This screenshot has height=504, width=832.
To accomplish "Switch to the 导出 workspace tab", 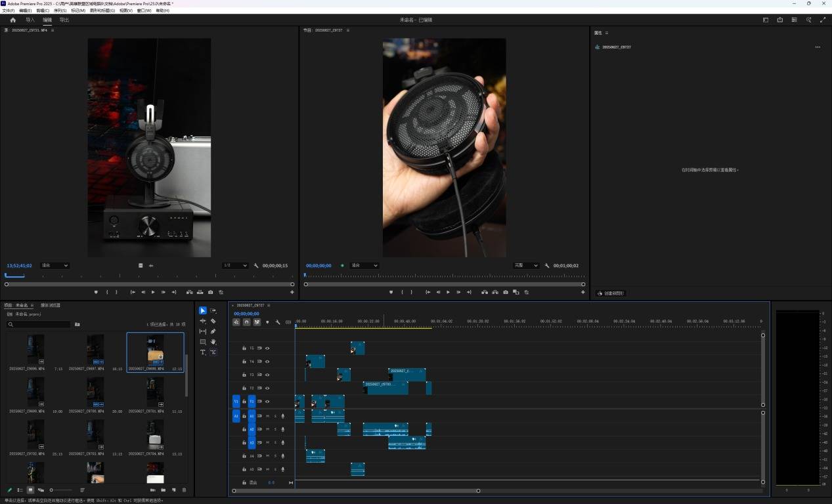I will 64,20.
